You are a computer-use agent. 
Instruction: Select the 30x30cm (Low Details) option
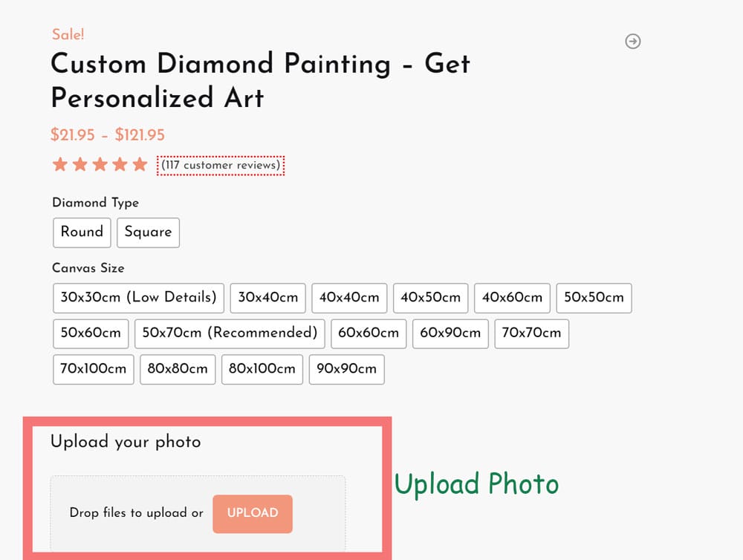(137, 298)
